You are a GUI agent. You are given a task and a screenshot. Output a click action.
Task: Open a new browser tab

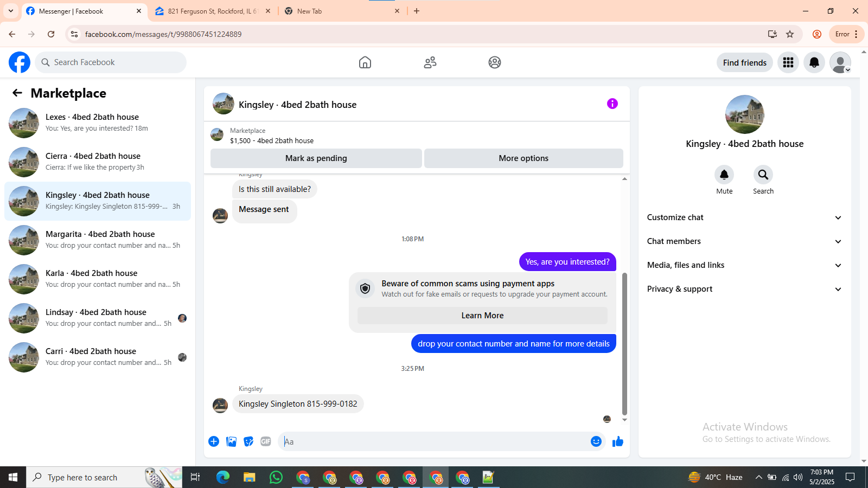click(417, 11)
